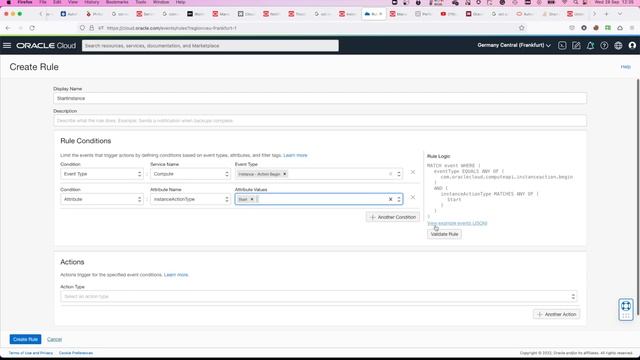
Task: Remove the Start attribute value chip
Action: [252, 199]
